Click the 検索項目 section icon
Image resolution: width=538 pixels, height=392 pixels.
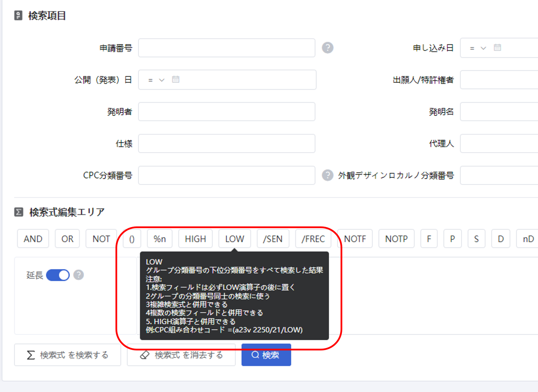pos(18,15)
